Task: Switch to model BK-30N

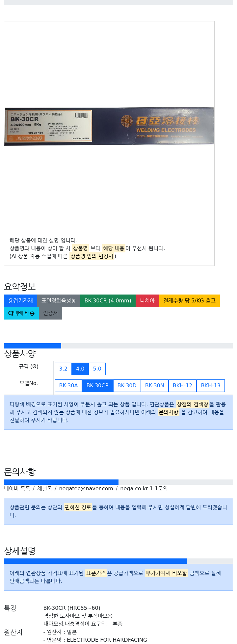Action: 154,385
